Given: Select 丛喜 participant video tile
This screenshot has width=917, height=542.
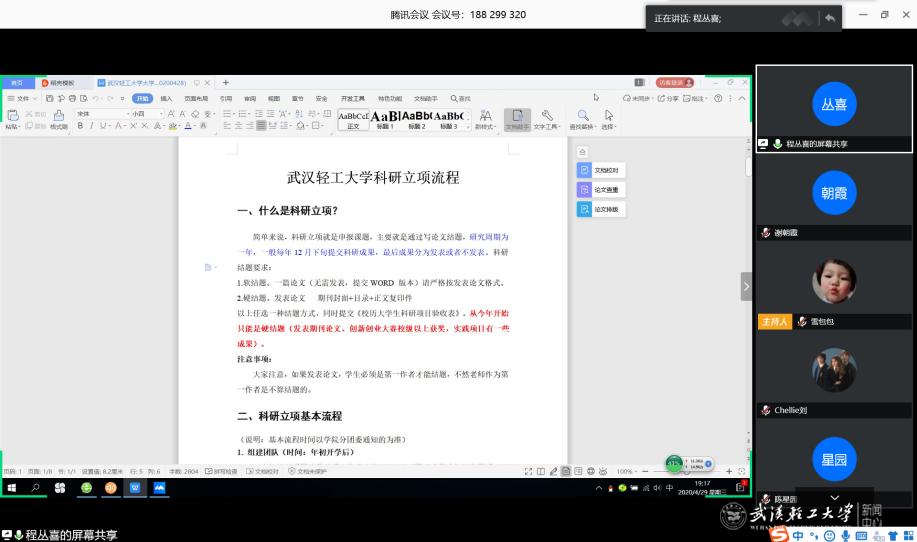Looking at the screenshot, I should coord(834,109).
